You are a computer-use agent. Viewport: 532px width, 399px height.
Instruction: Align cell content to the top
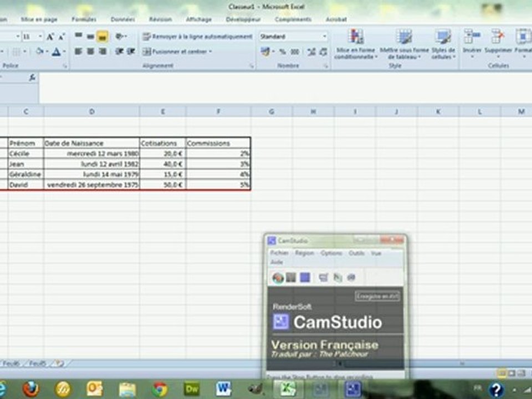click(x=78, y=36)
